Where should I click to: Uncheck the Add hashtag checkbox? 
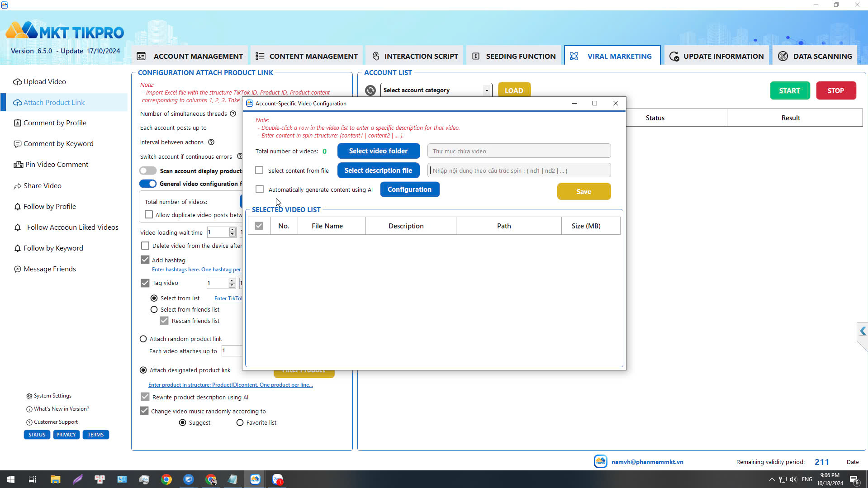[x=145, y=260]
